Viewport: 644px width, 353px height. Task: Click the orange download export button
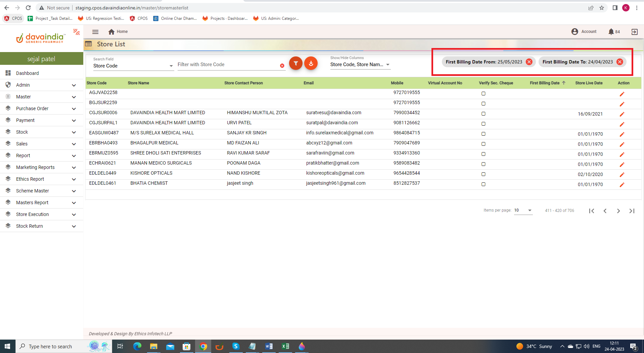(x=311, y=63)
